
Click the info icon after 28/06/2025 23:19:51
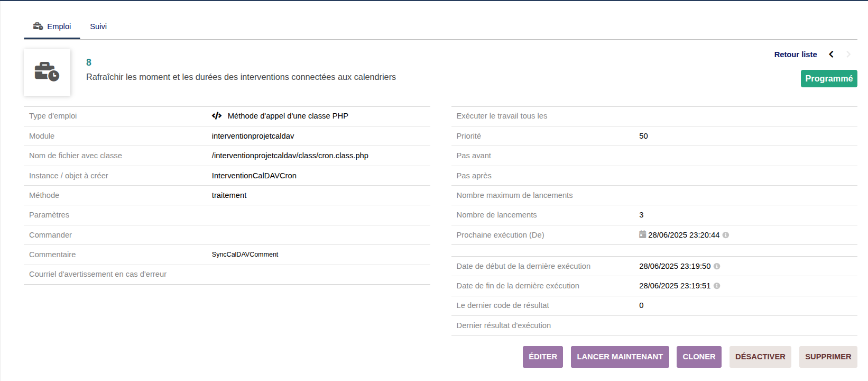717,286
